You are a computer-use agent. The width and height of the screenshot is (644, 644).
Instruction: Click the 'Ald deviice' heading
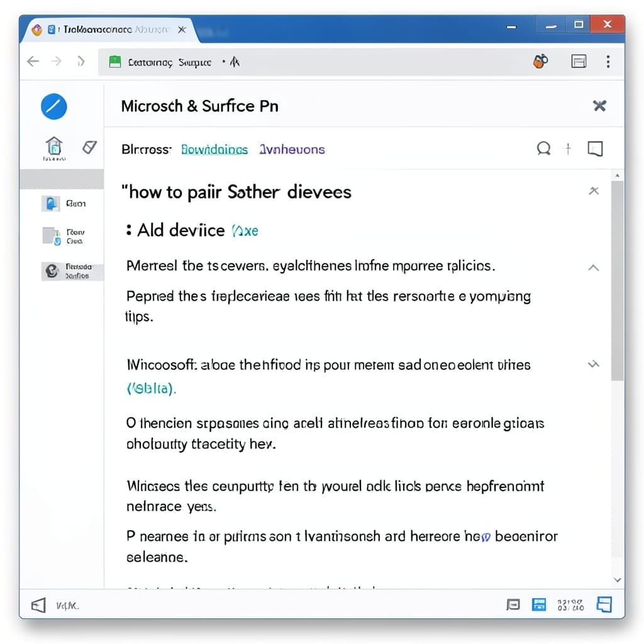coord(180,230)
